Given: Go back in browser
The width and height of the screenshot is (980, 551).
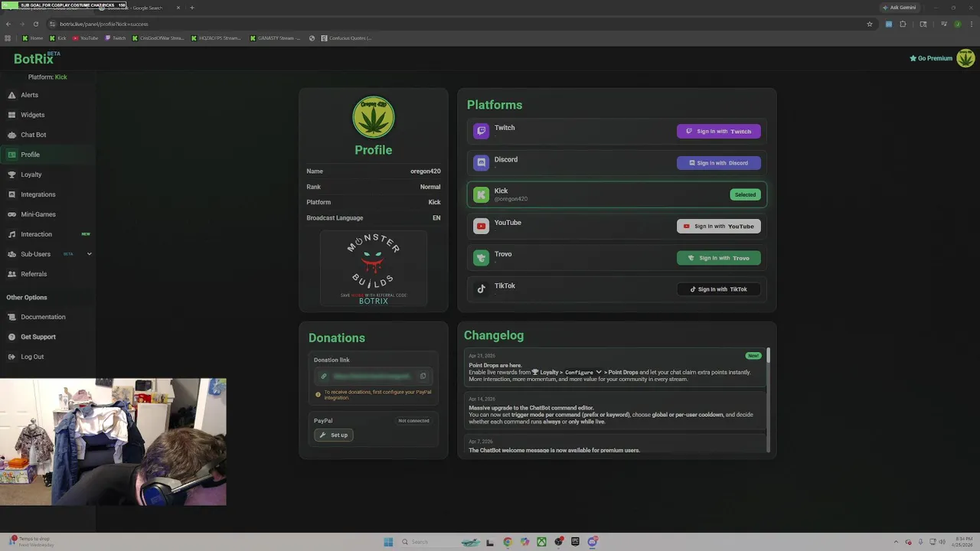Looking at the screenshot, I should 8,24.
